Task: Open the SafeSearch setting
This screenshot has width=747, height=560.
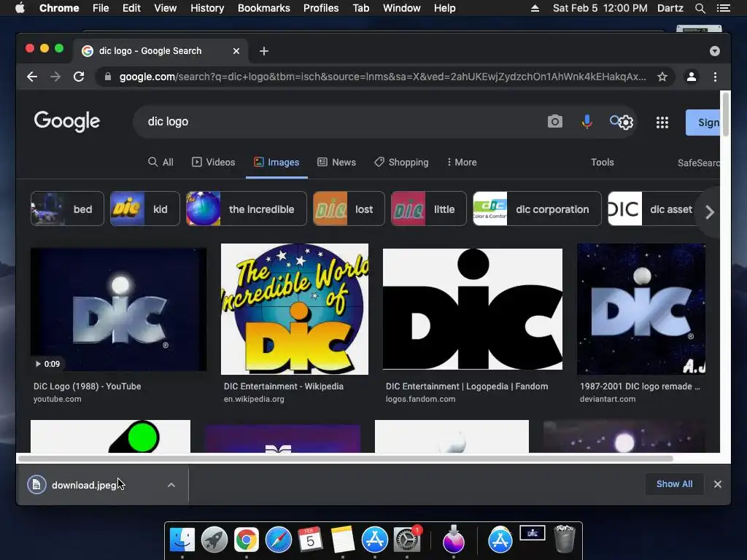Action: (x=698, y=163)
